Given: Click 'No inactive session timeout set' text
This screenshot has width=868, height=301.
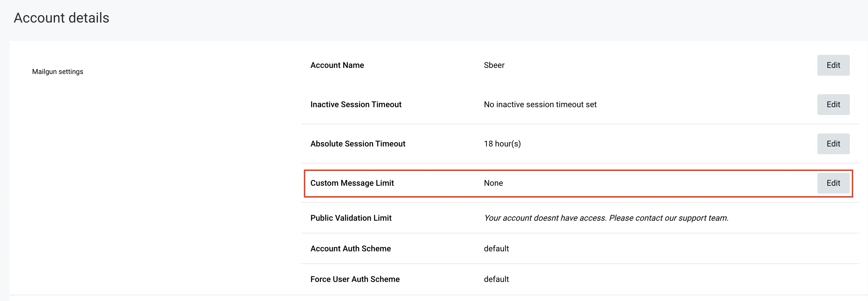Looking at the screenshot, I should coord(540,105).
